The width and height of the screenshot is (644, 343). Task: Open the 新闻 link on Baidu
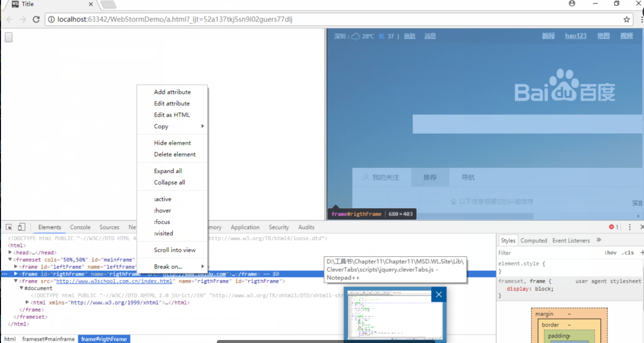point(548,36)
